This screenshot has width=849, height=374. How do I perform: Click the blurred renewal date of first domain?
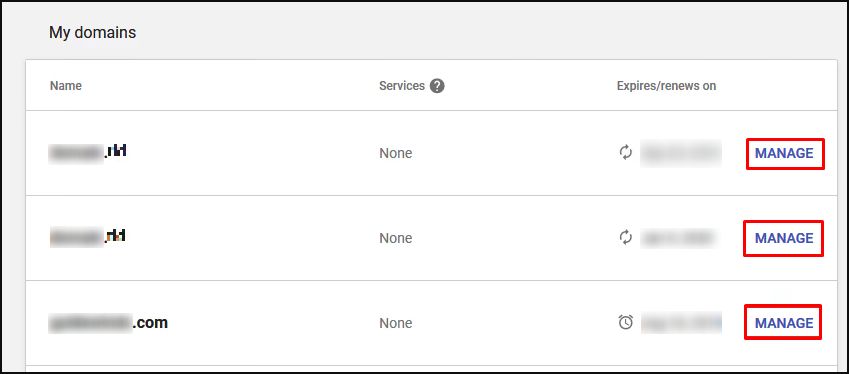click(x=681, y=153)
